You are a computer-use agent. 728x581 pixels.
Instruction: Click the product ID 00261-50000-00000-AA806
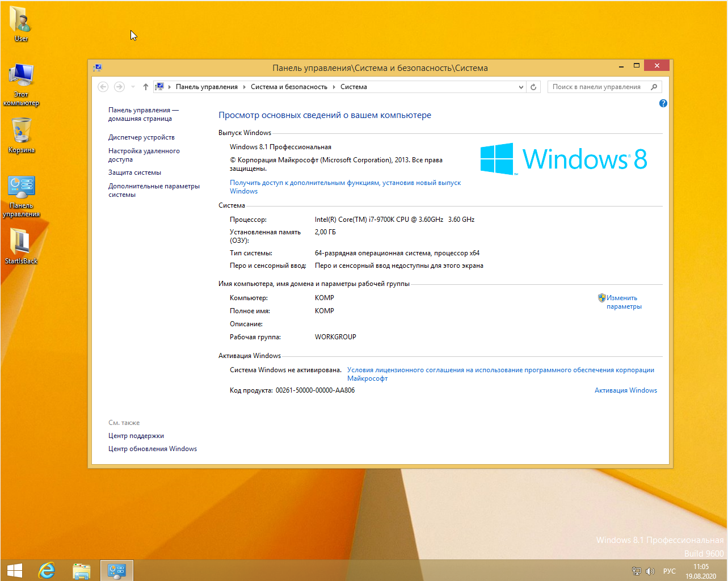pos(315,390)
